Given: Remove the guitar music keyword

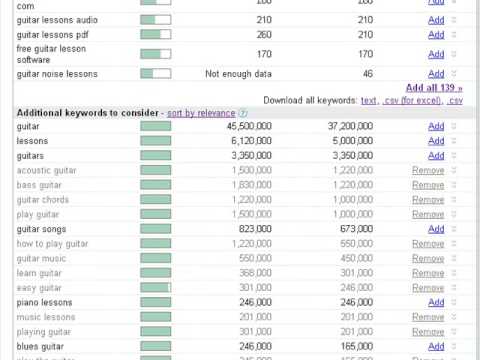Looking at the screenshot, I should 428,258.
